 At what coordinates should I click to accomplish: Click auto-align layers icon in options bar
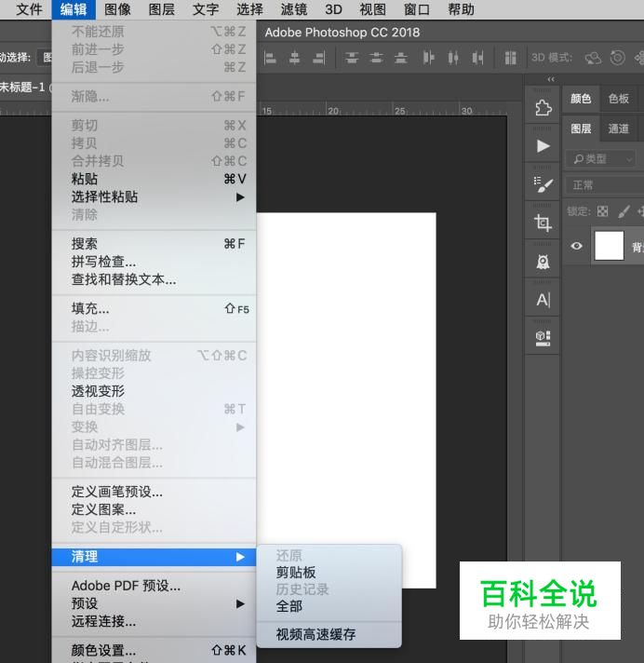511,58
